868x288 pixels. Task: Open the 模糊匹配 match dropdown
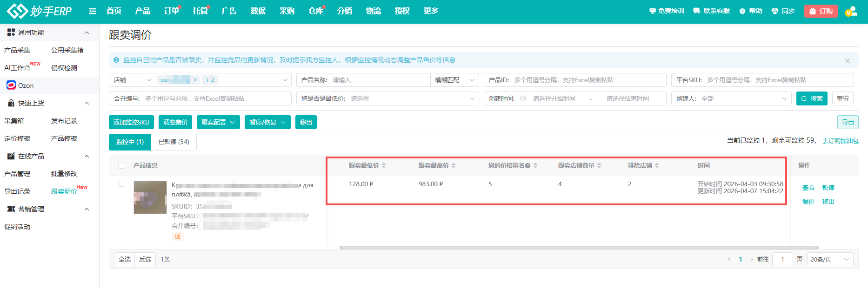[x=454, y=80]
